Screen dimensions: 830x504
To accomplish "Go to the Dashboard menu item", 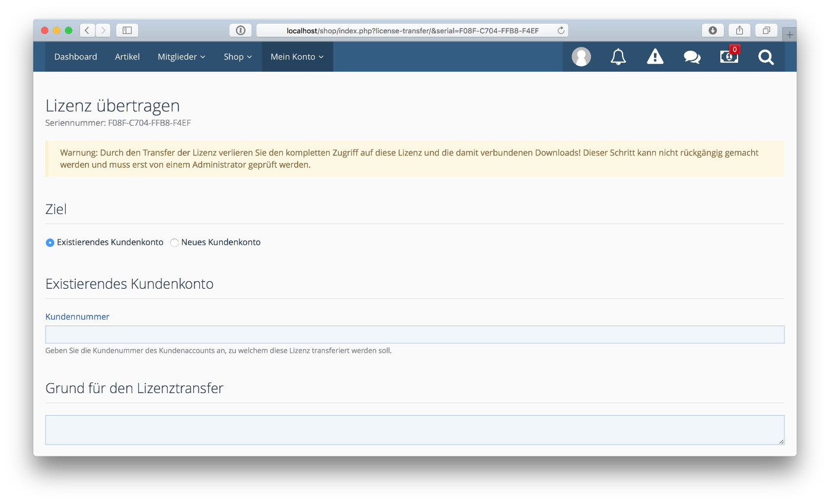I will click(75, 57).
